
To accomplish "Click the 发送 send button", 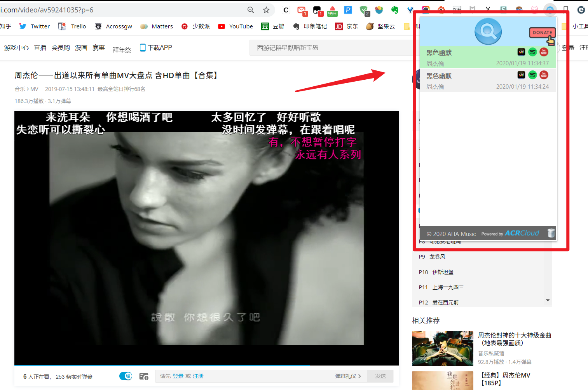I will click(380, 376).
